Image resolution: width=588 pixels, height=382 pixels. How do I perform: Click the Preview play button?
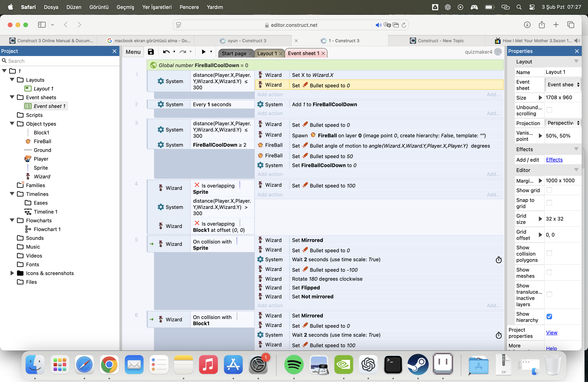click(x=203, y=52)
